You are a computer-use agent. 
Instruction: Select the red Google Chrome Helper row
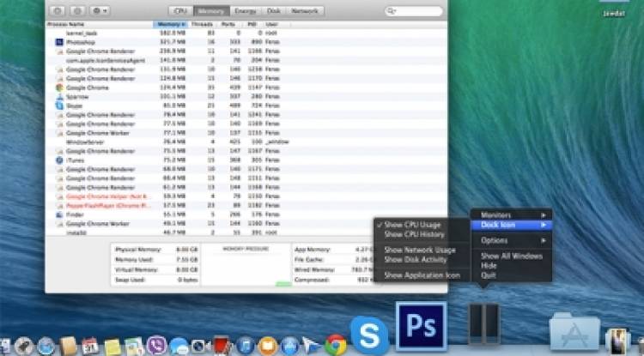[x=246, y=196]
